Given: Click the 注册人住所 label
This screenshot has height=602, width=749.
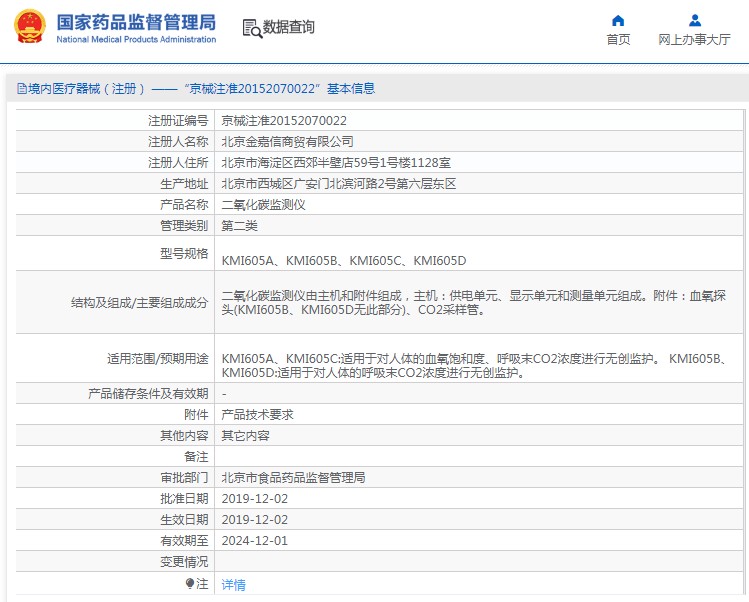Looking at the screenshot, I should coord(178,163).
